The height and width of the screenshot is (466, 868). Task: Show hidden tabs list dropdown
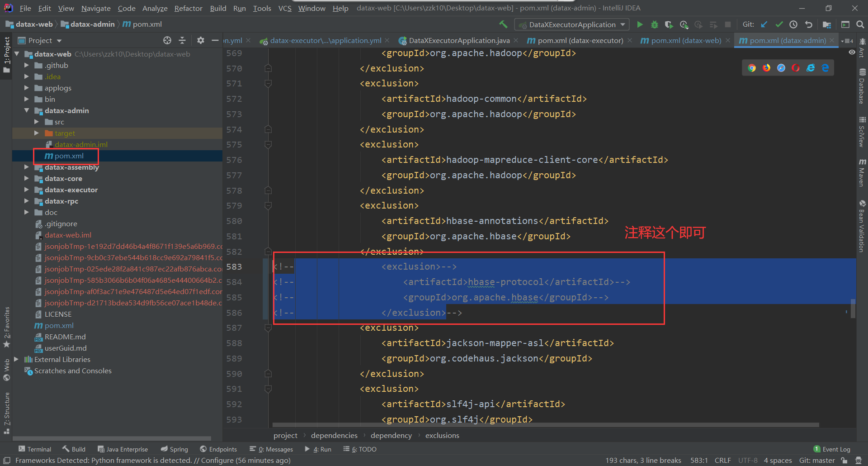[848, 41]
